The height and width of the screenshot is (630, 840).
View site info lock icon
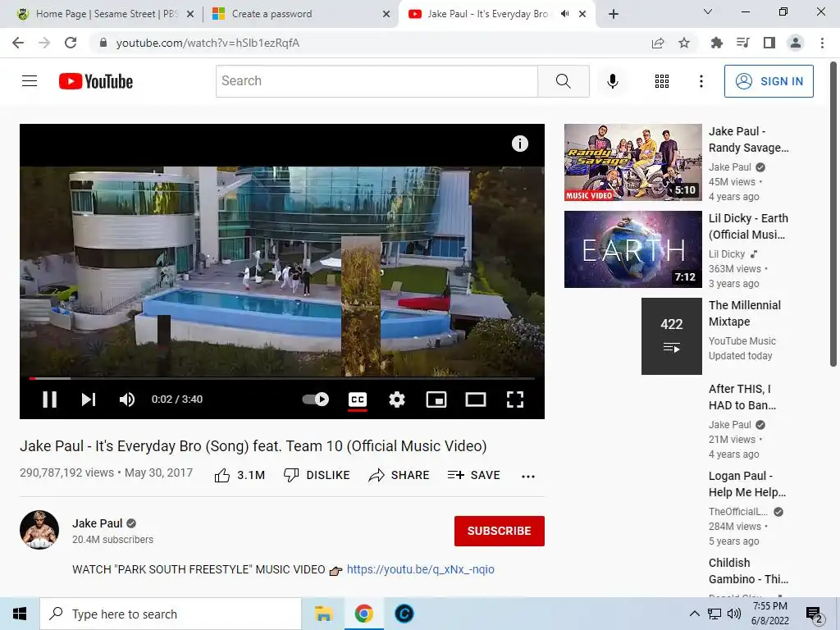103,43
